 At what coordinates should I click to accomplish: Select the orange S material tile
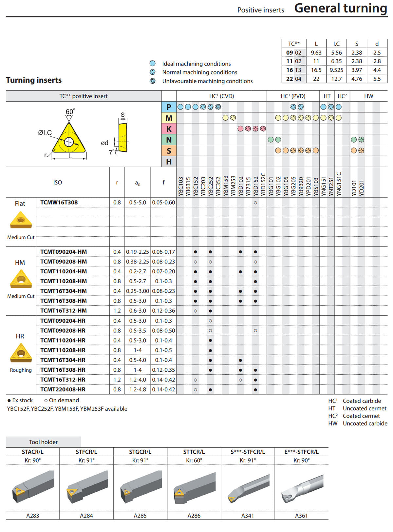click(x=169, y=151)
